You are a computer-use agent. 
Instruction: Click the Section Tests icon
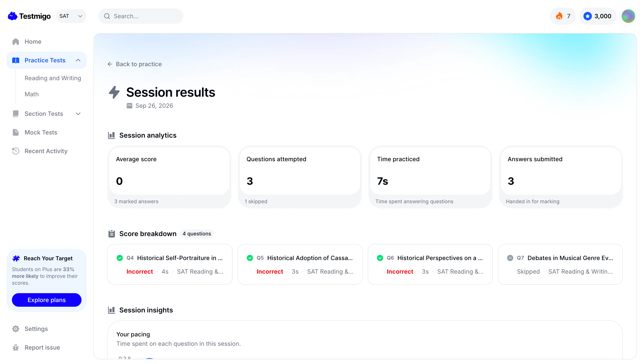pyautogui.click(x=16, y=114)
